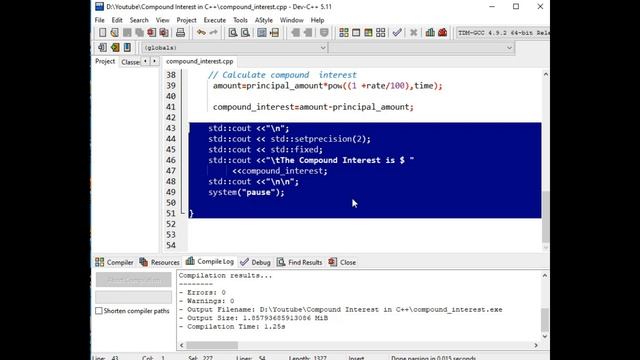Open the Search menu
Screen dimensions: 640x360
point(139,20)
